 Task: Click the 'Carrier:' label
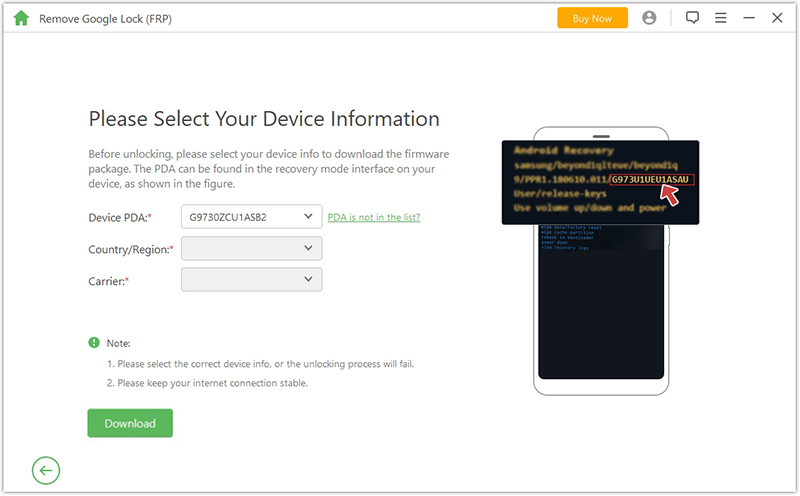click(109, 281)
